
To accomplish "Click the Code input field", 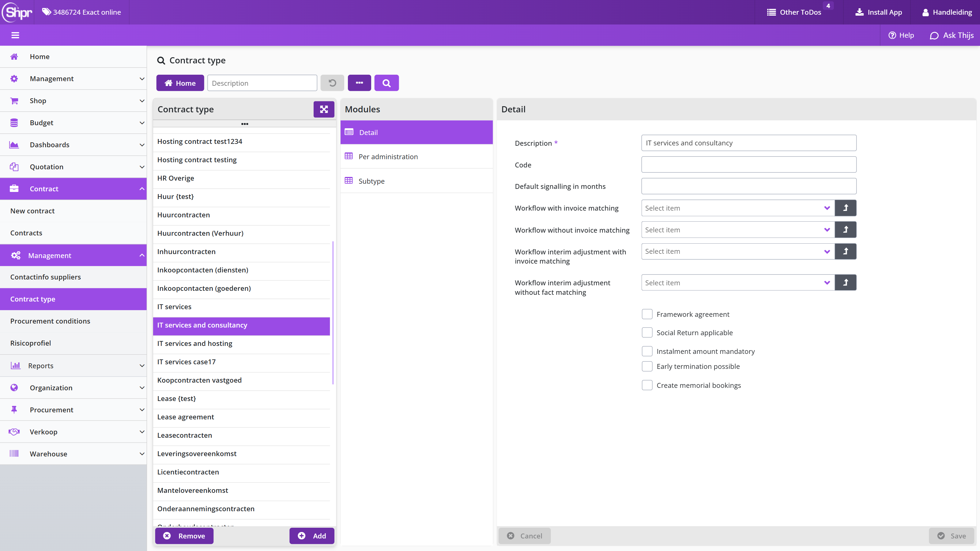I will 749,165.
